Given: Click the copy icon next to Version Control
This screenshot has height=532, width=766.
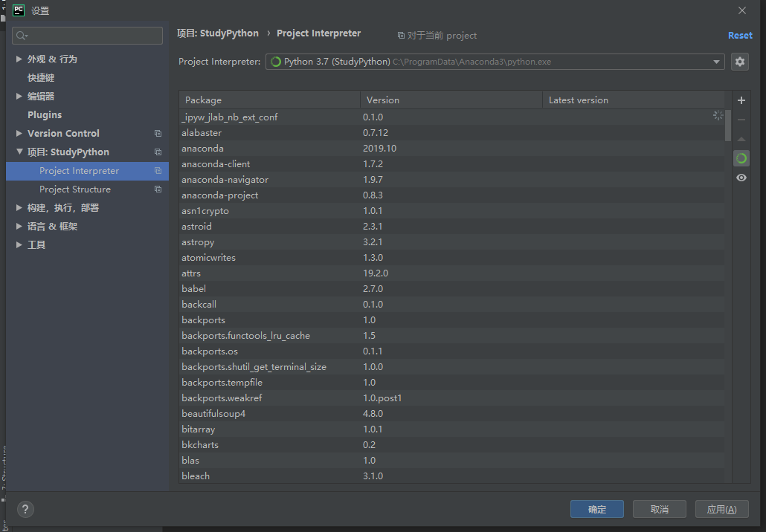Looking at the screenshot, I should (x=158, y=133).
